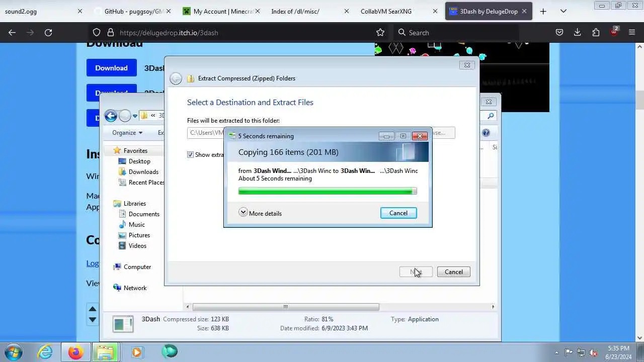Click the tracking protection shield icon
Viewport: 644px width, 362px height.
[97, 33]
